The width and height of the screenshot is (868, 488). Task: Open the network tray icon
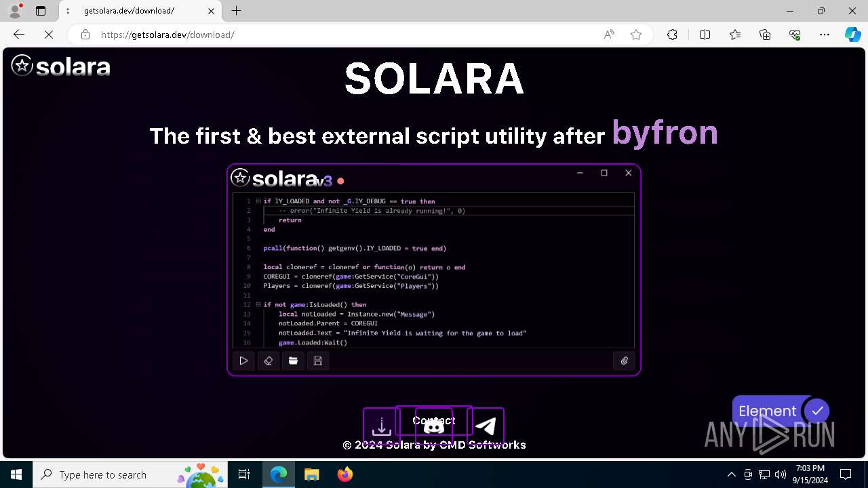[x=764, y=474]
